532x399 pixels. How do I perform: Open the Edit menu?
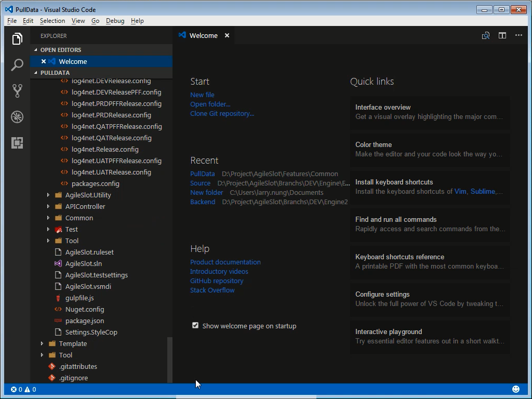[x=28, y=21]
